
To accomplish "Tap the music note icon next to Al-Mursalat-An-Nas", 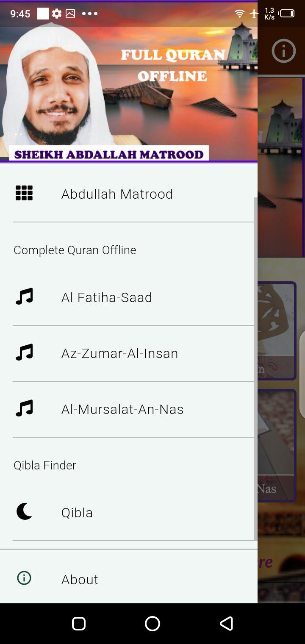I will pyautogui.click(x=24, y=408).
